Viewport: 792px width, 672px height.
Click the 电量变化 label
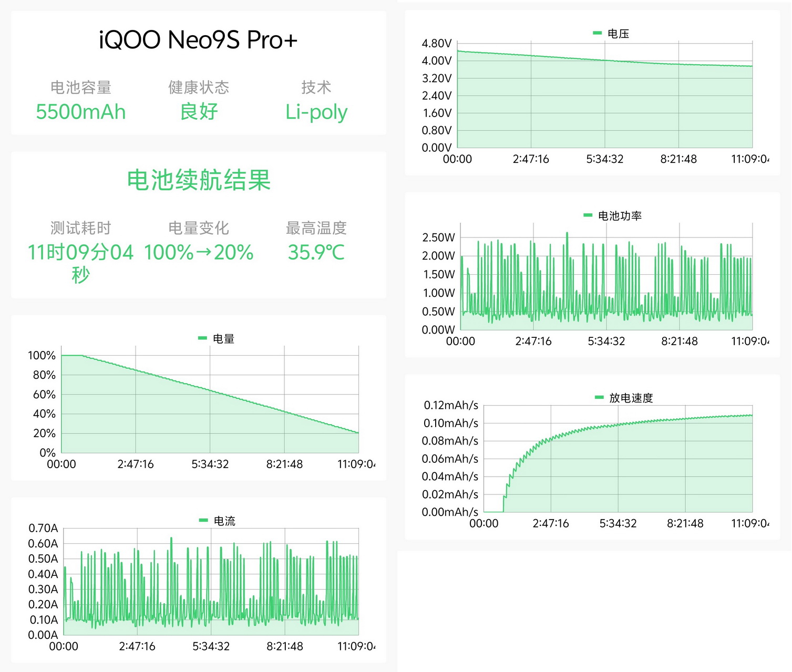(199, 228)
